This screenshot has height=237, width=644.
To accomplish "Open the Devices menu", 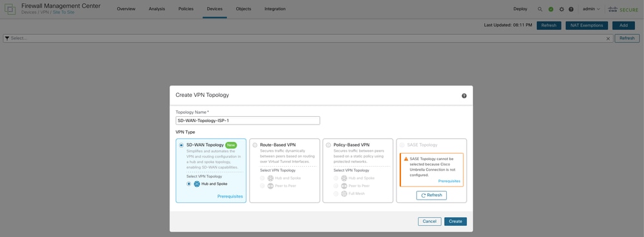I will coord(215,9).
